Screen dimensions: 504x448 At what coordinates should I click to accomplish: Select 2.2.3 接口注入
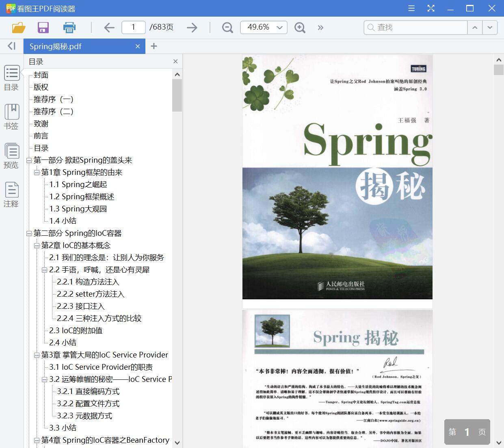click(81, 306)
